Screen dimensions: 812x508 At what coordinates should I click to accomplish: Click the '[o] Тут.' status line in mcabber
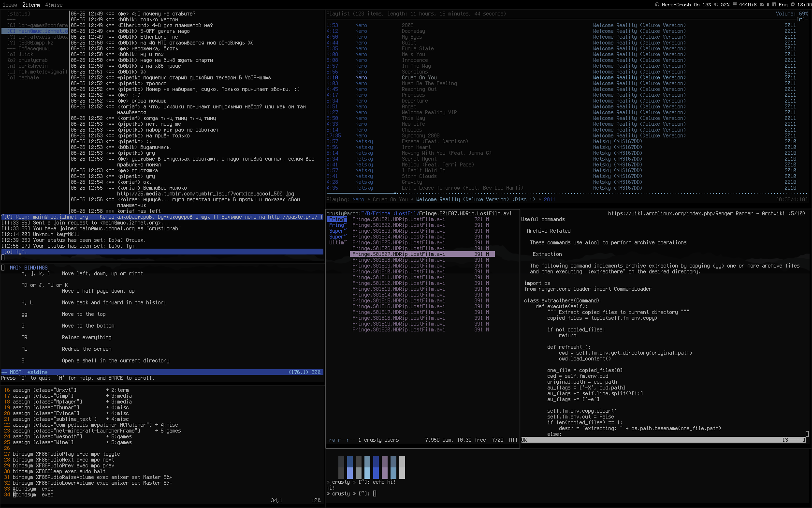(x=162, y=252)
